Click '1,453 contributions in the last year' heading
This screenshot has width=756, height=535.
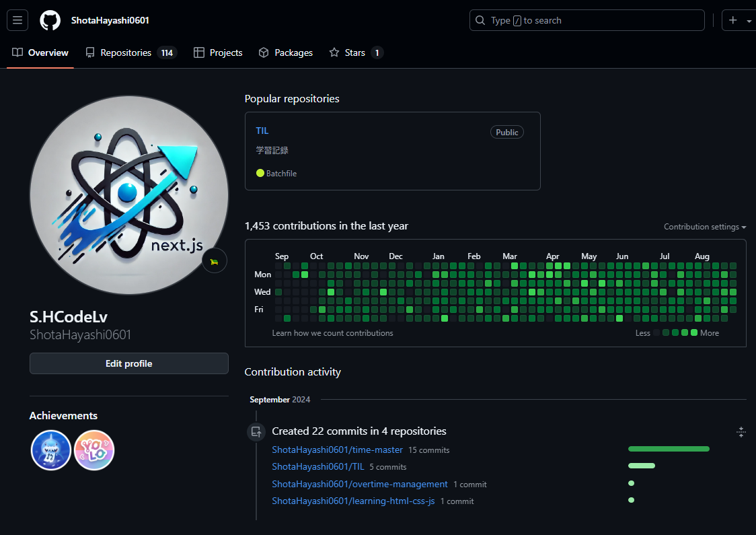pyautogui.click(x=326, y=225)
